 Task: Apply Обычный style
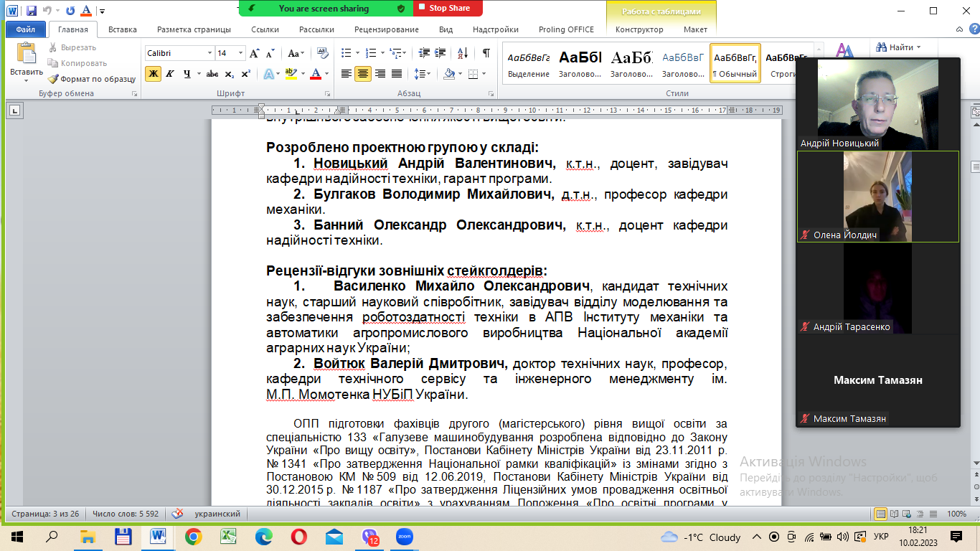[735, 63]
